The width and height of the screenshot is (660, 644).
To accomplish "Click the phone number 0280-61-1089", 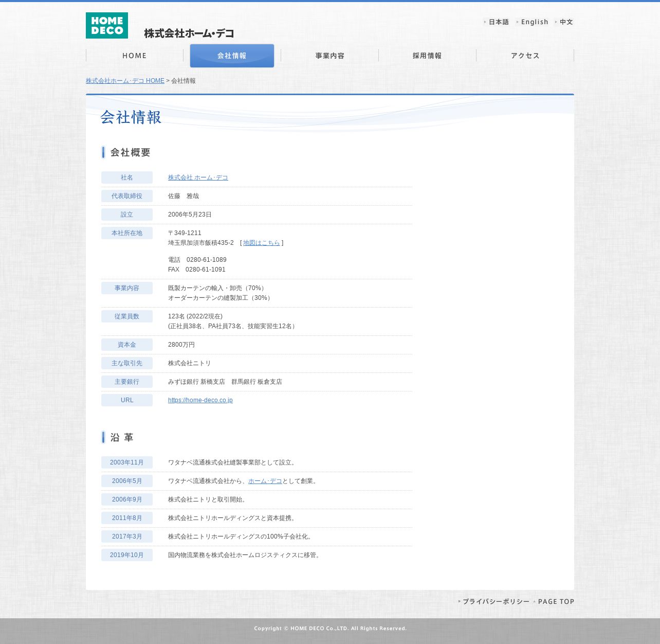I will [x=207, y=260].
